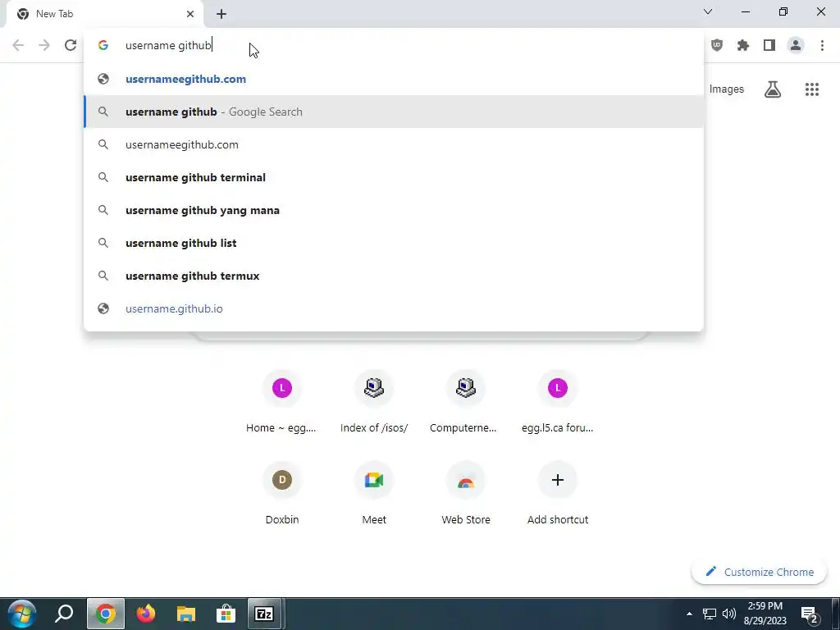Open the Web Store shortcut
The image size is (840, 630).
point(466,493)
